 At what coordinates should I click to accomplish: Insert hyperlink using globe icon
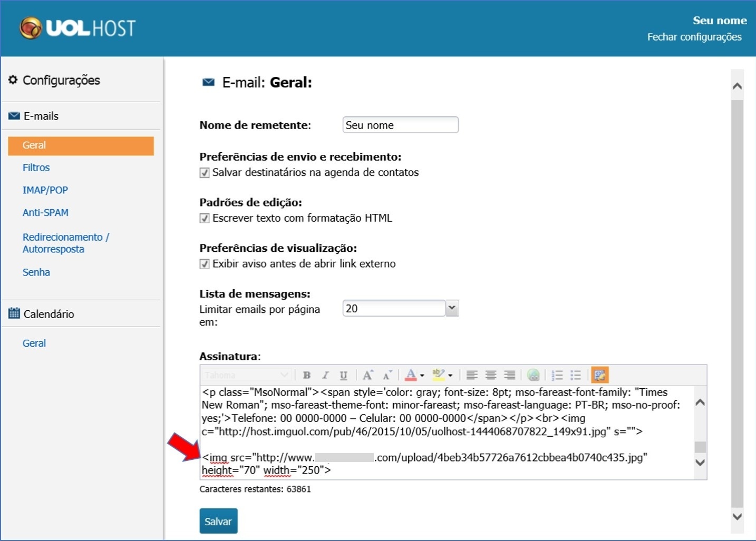point(533,375)
